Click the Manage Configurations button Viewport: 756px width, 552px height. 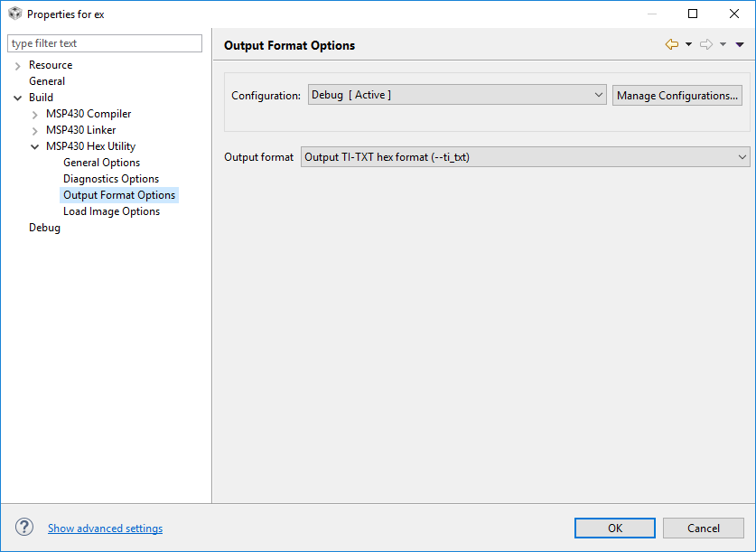677,96
